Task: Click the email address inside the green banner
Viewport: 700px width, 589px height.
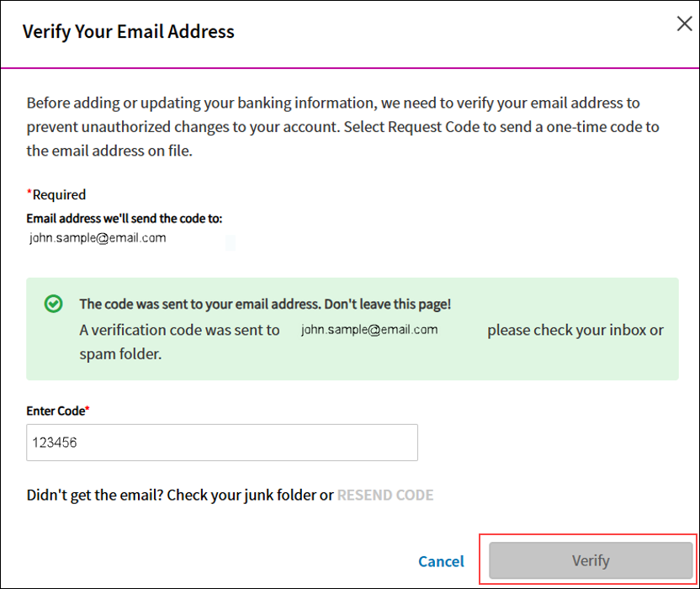Action: click(x=369, y=330)
